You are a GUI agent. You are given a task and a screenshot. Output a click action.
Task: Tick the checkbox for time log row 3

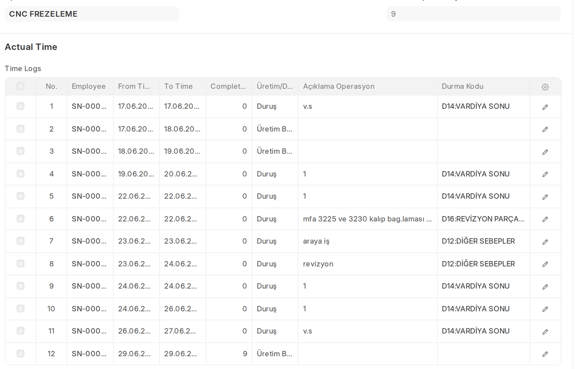point(21,151)
